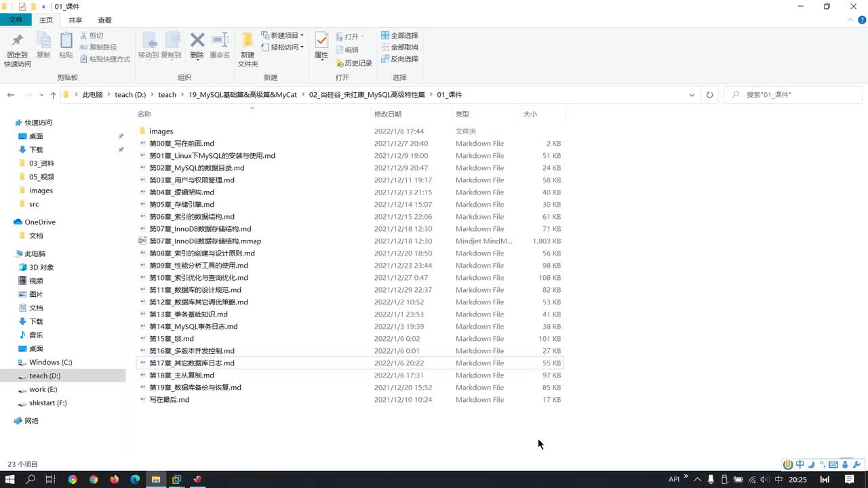Viewport: 868px width, 488px height.
Task: Open the Easy access (轻松访问) dropdown
Action: (x=283, y=47)
